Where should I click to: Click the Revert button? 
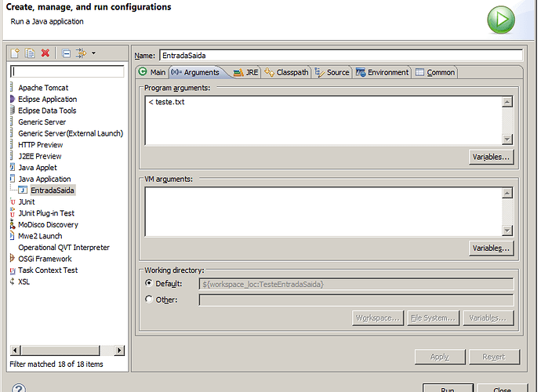494,357
